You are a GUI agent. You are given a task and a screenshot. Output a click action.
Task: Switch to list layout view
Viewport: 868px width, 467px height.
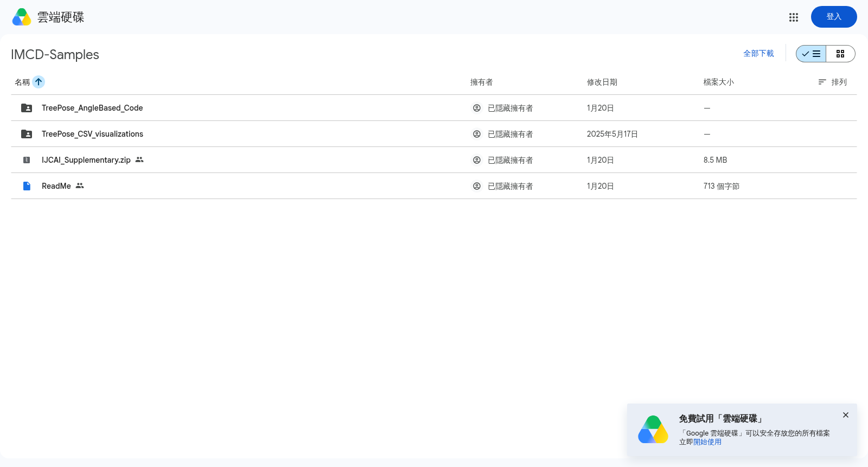pyautogui.click(x=811, y=54)
